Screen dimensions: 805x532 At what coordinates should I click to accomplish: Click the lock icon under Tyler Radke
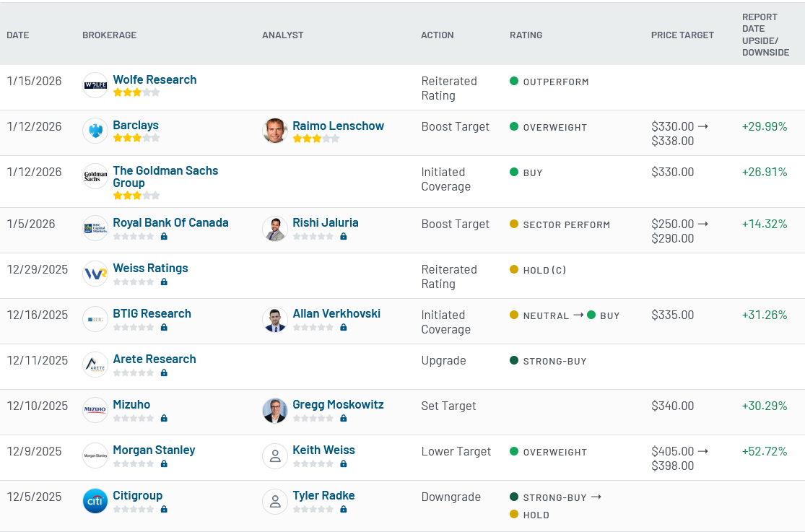[x=344, y=509]
